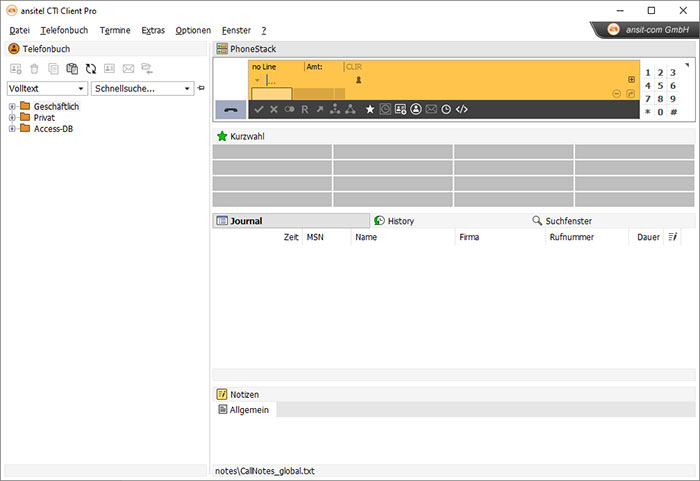This screenshot has height=481, width=700.
Task: Click the round clock icon in PhoneStack toolbar
Action: pos(446,109)
